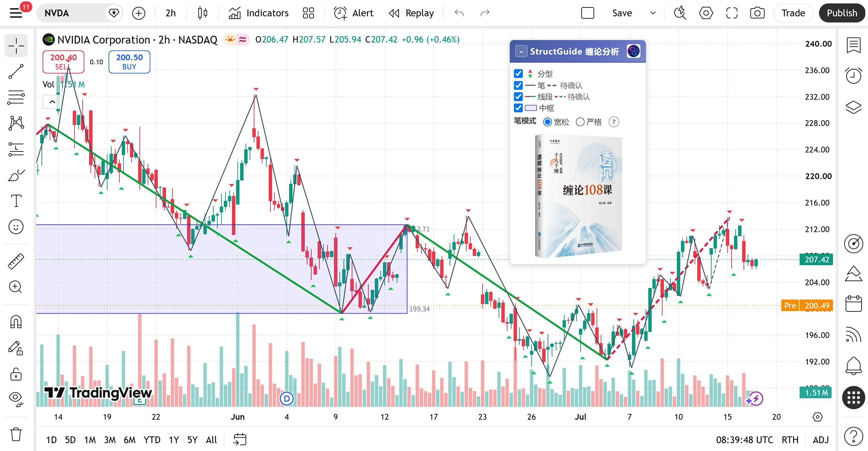
Task: Toggle the 线段 checkbox
Action: point(518,97)
